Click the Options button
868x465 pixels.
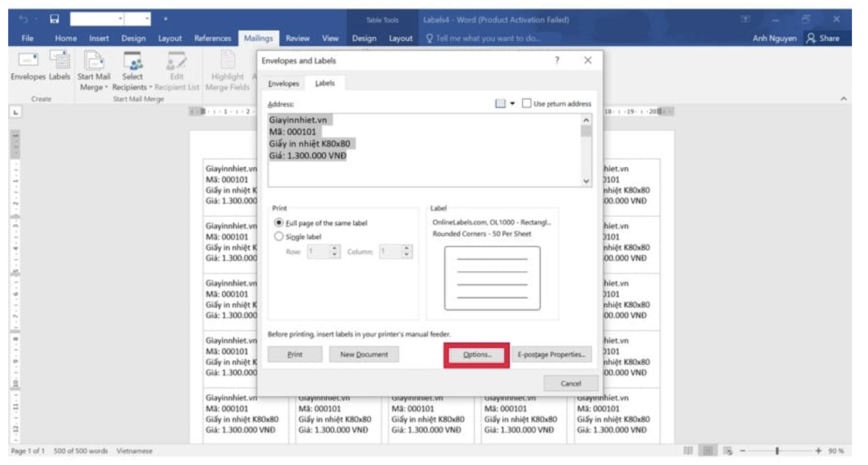tap(477, 355)
